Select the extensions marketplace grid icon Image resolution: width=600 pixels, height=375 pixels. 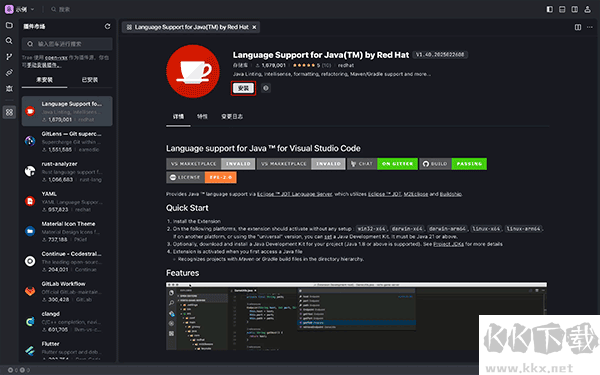pos(9,112)
